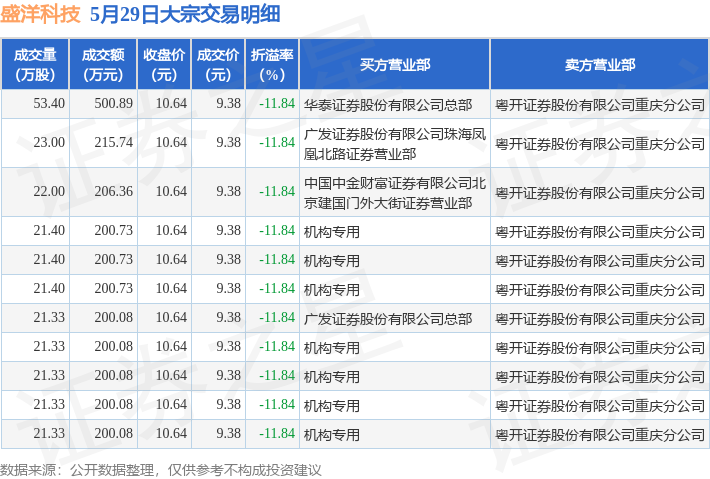Click the 500.89 amount cell
Viewport: 710px width, 479px height.
[103, 104]
